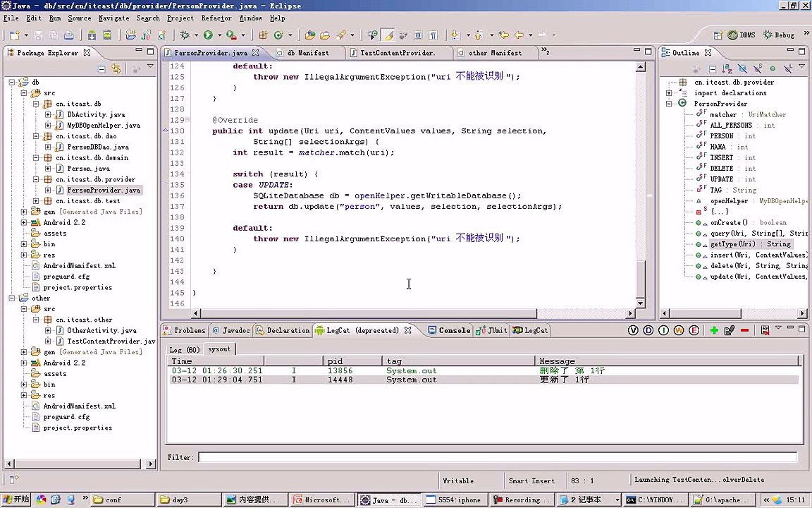Click the Windows Start button
This screenshot has height=508, width=812.
pos(16,500)
